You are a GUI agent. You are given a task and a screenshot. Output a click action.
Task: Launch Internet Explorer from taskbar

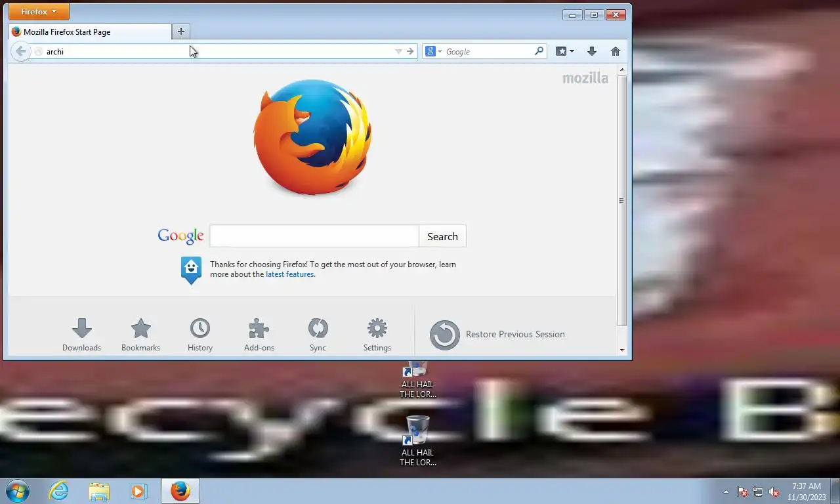[59, 491]
